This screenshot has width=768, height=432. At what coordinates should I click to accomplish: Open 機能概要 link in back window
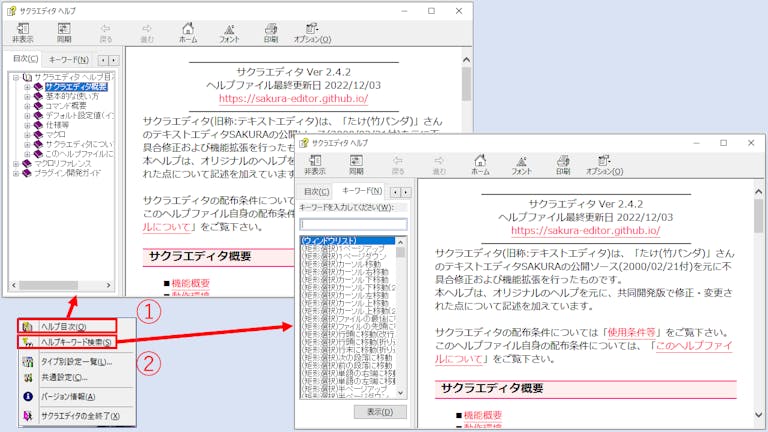(x=191, y=283)
